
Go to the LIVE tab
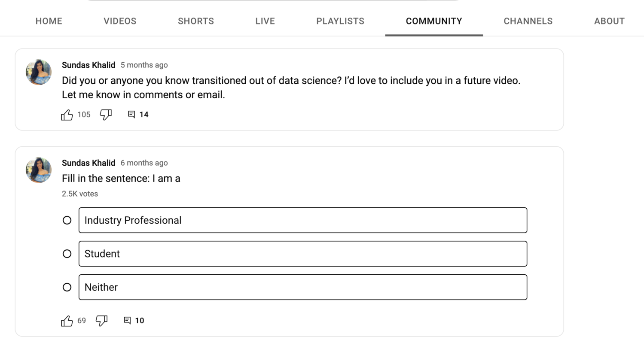(x=265, y=21)
